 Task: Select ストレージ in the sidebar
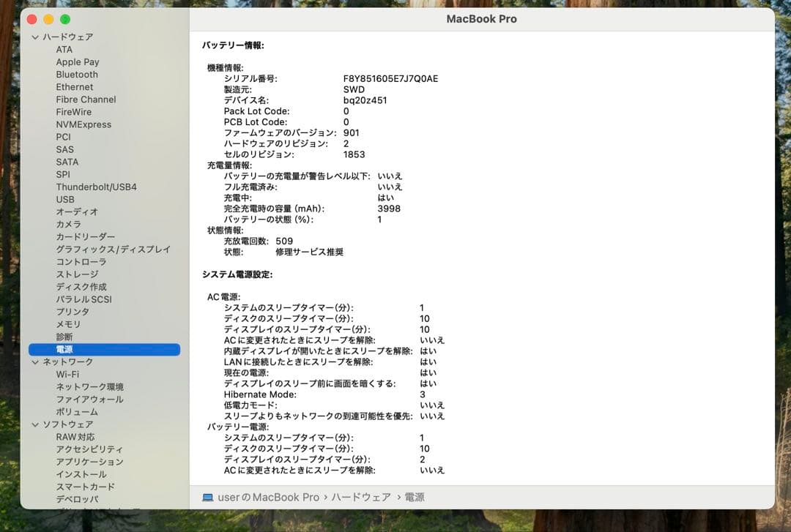(77, 274)
